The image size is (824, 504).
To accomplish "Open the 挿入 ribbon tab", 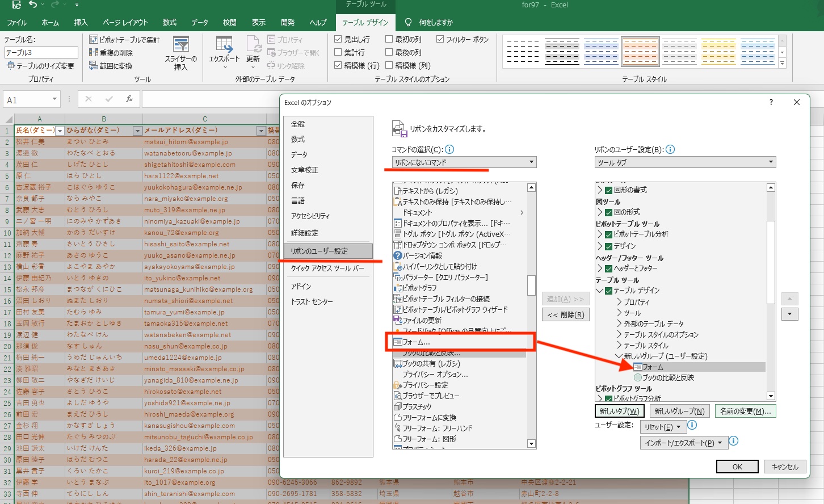I will [x=81, y=22].
